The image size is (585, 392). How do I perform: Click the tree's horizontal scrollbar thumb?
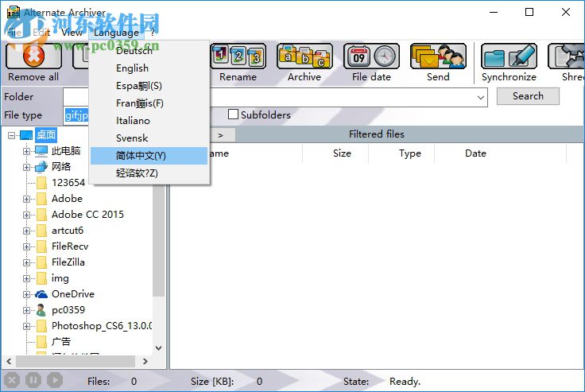(x=76, y=361)
